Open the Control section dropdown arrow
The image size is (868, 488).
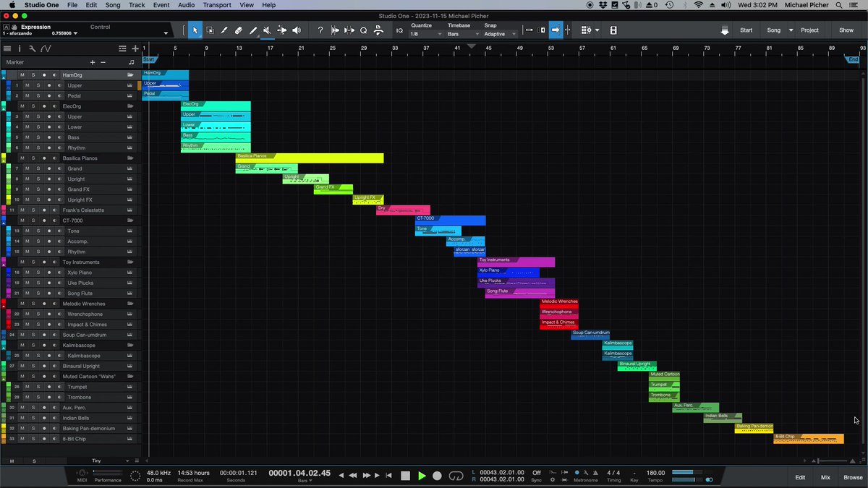point(165,33)
